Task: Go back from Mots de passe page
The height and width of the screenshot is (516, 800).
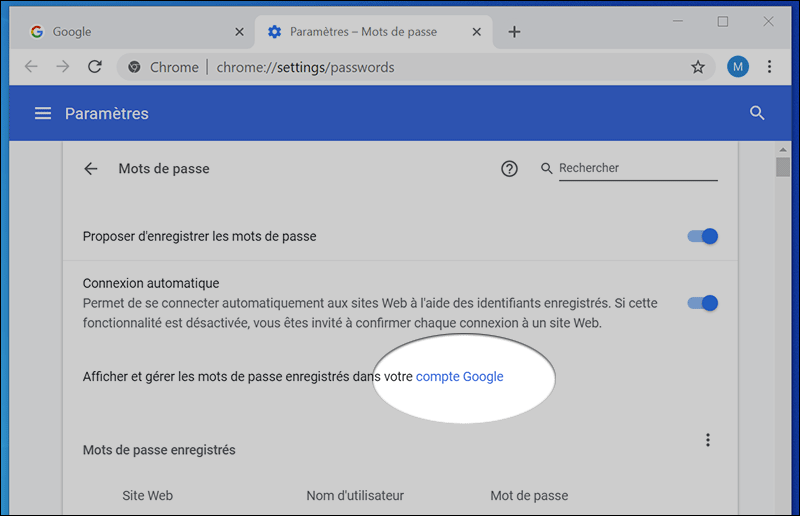Action: (91, 169)
